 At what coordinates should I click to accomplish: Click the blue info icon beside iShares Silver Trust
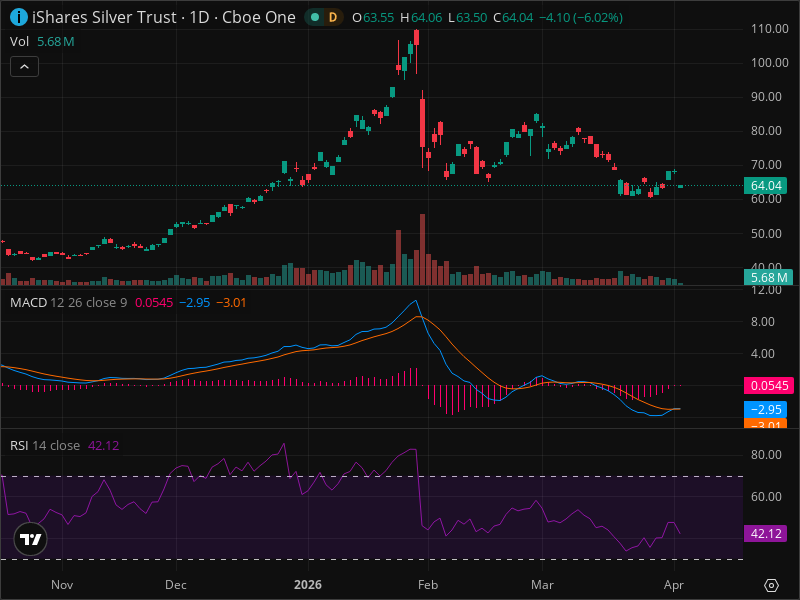(19, 17)
